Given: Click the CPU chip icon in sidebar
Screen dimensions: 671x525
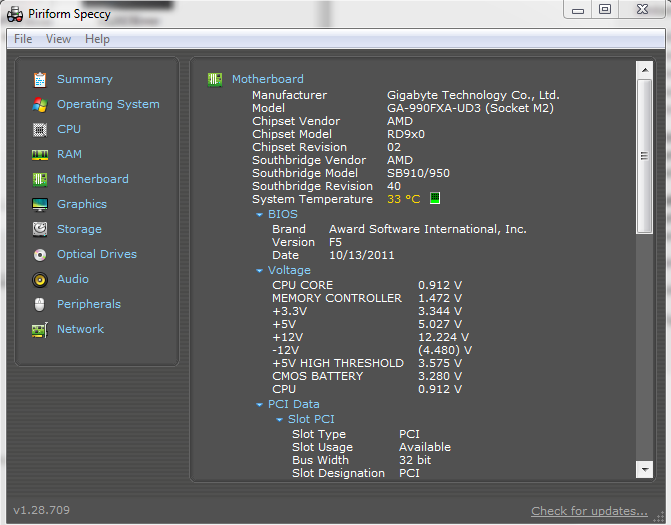Looking at the screenshot, I should coord(40,130).
